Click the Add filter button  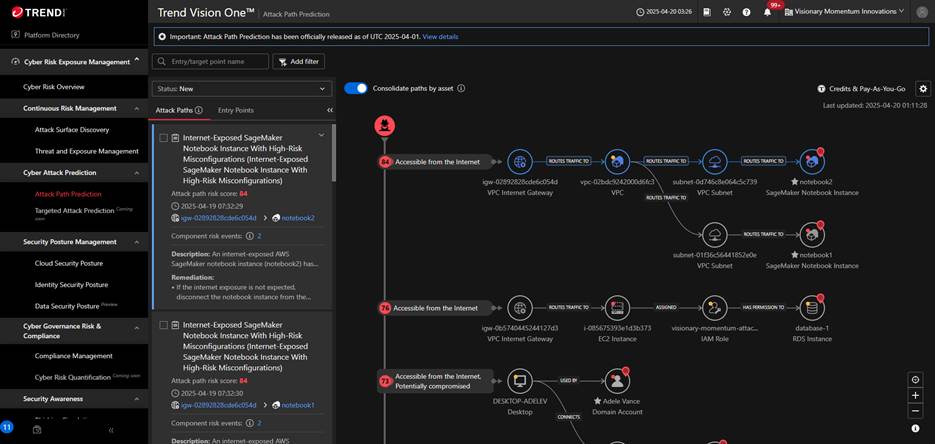point(299,61)
